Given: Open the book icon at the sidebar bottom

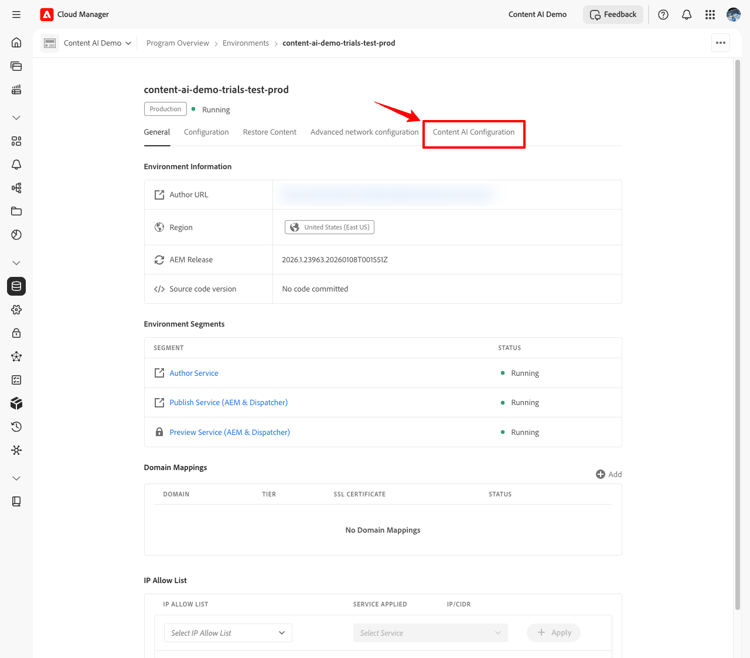Looking at the screenshot, I should [16, 501].
